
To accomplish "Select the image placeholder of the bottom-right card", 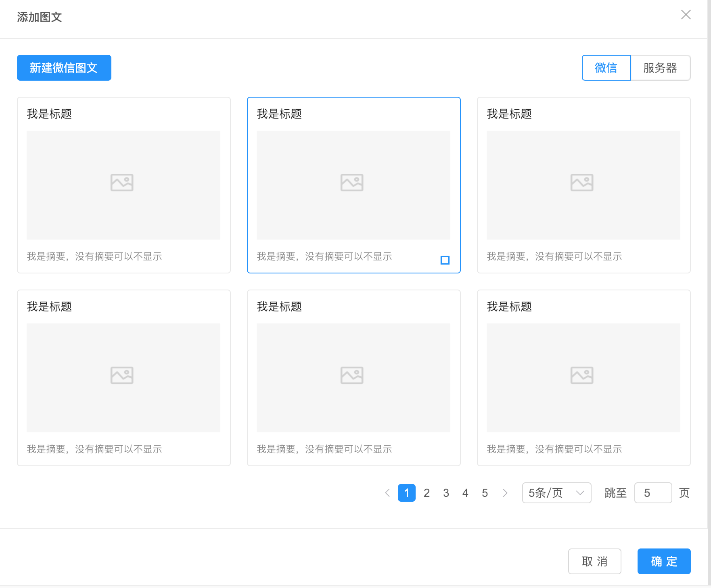I will (x=583, y=378).
